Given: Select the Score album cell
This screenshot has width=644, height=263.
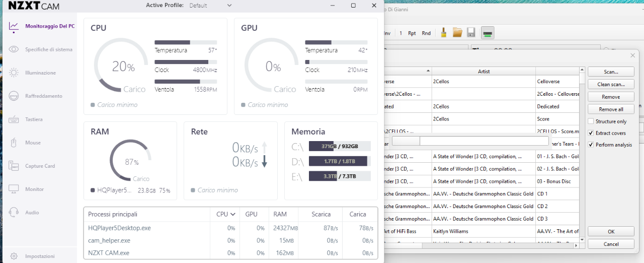Looking at the screenshot, I should (558, 119).
